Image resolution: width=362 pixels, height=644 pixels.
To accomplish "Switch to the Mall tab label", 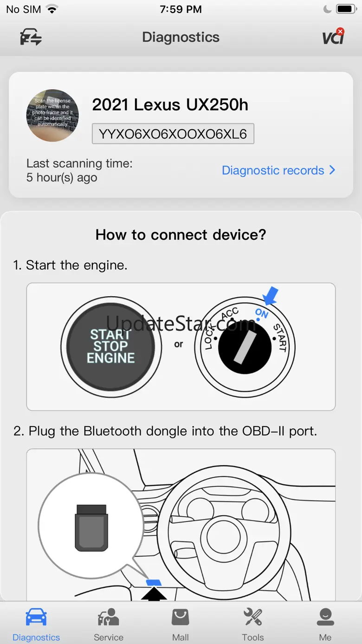I will tap(181, 637).
